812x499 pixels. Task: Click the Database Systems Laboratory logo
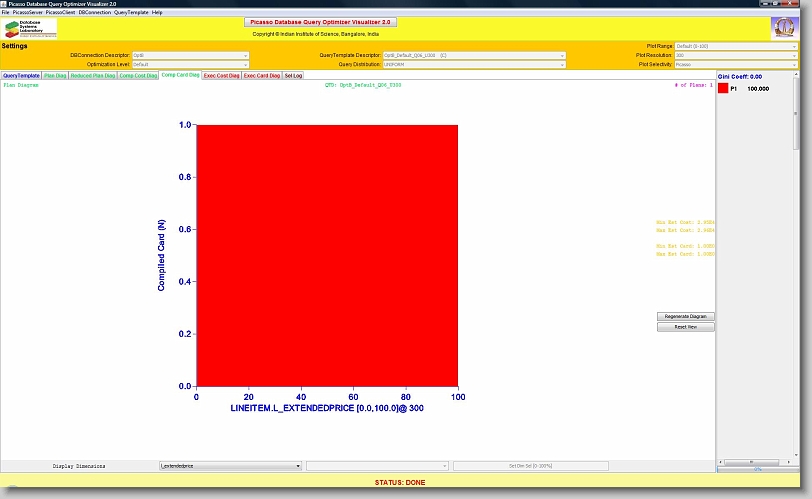[x=31, y=28]
